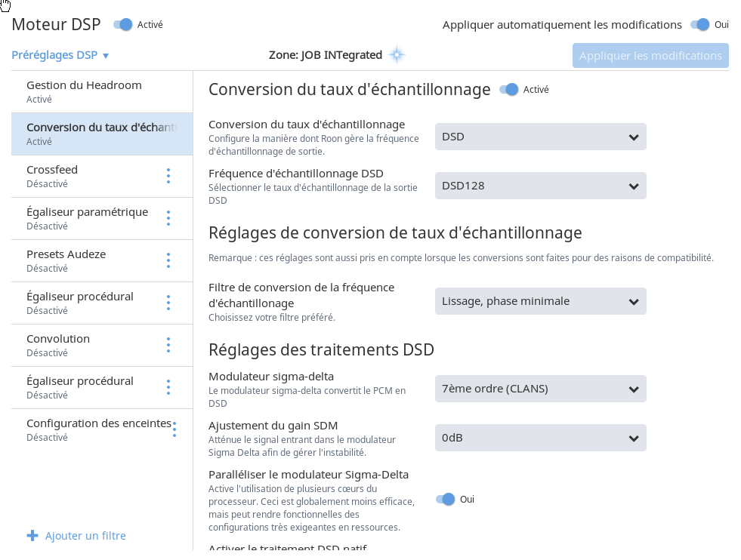Open the DSD conversion type dropdown
This screenshot has height=560, width=741.
click(x=540, y=137)
